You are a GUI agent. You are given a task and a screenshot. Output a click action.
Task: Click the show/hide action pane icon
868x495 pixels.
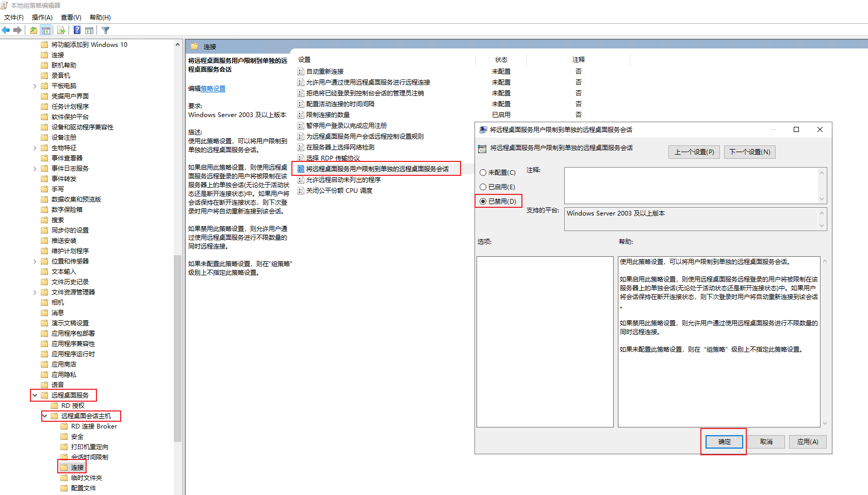point(89,30)
